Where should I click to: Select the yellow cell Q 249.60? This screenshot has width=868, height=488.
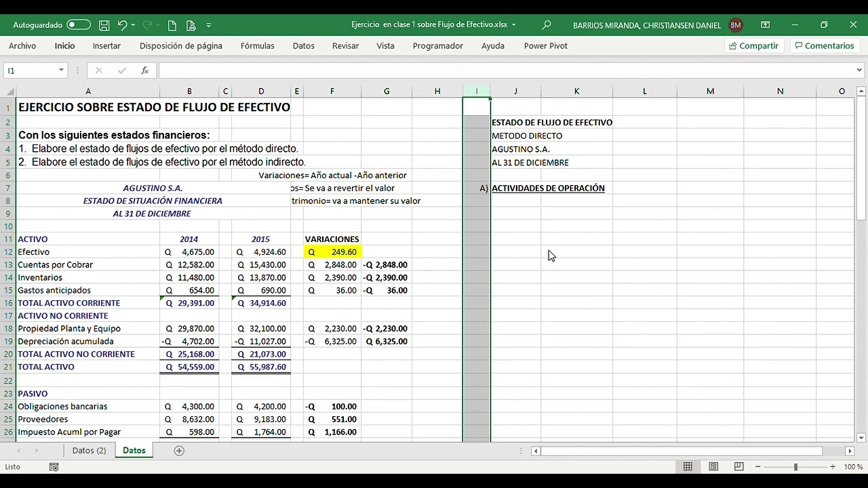point(332,252)
